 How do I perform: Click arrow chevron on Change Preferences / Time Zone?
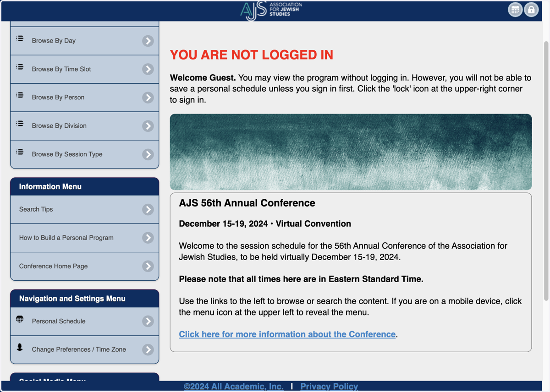point(148,349)
